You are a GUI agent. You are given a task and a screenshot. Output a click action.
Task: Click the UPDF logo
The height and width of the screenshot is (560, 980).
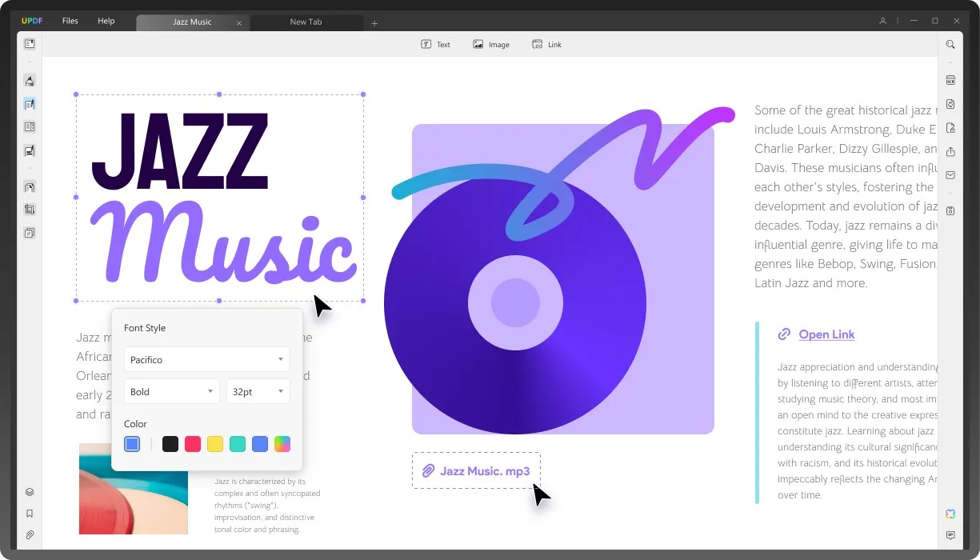click(x=33, y=21)
